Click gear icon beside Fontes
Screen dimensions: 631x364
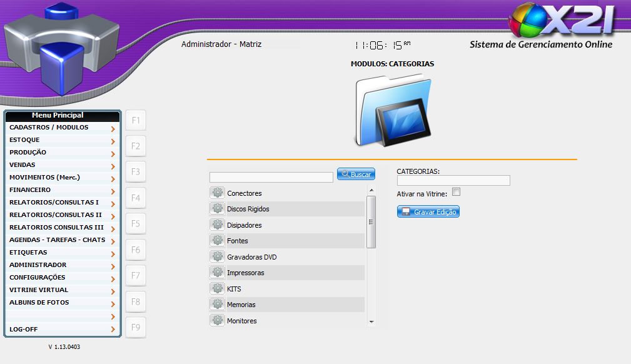coord(217,241)
